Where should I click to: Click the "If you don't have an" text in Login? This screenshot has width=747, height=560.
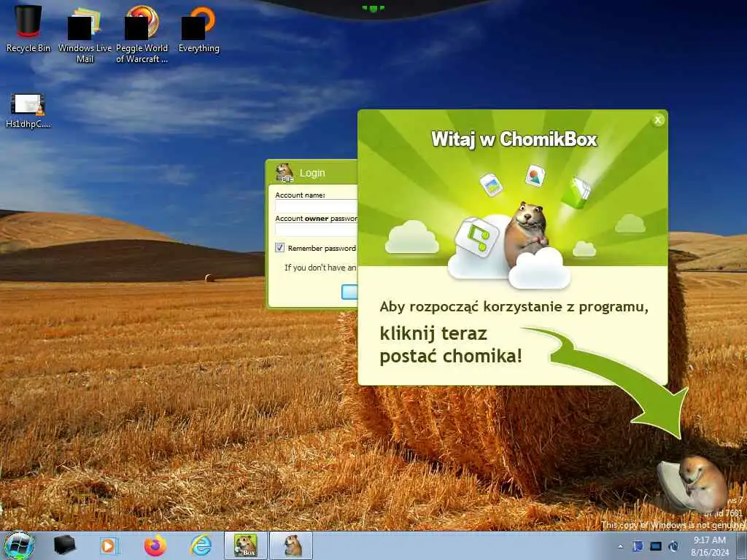pyautogui.click(x=321, y=268)
